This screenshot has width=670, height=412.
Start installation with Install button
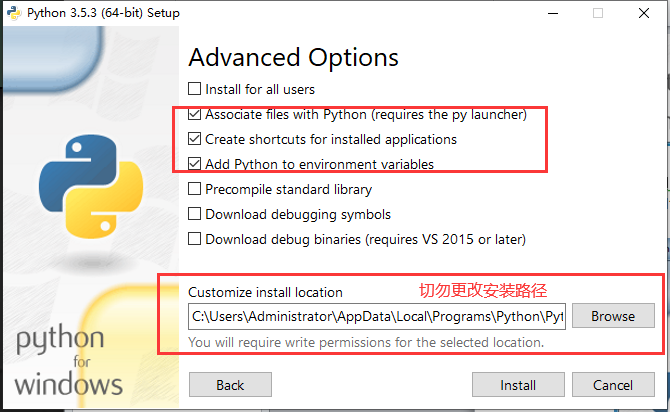point(518,385)
